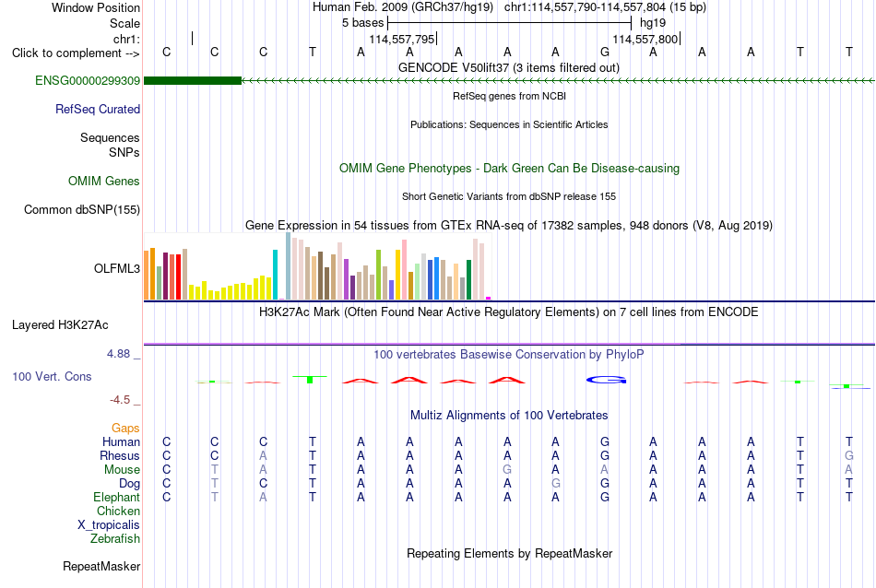Click the dark green bar in the GTEx chart
The image size is (876, 588).
click(x=469, y=280)
